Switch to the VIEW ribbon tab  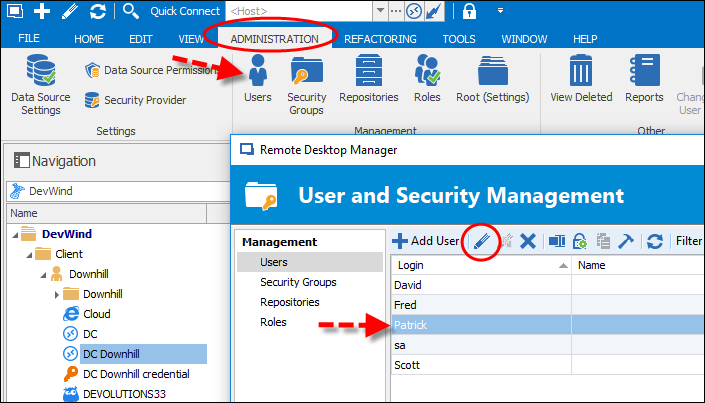(191, 39)
